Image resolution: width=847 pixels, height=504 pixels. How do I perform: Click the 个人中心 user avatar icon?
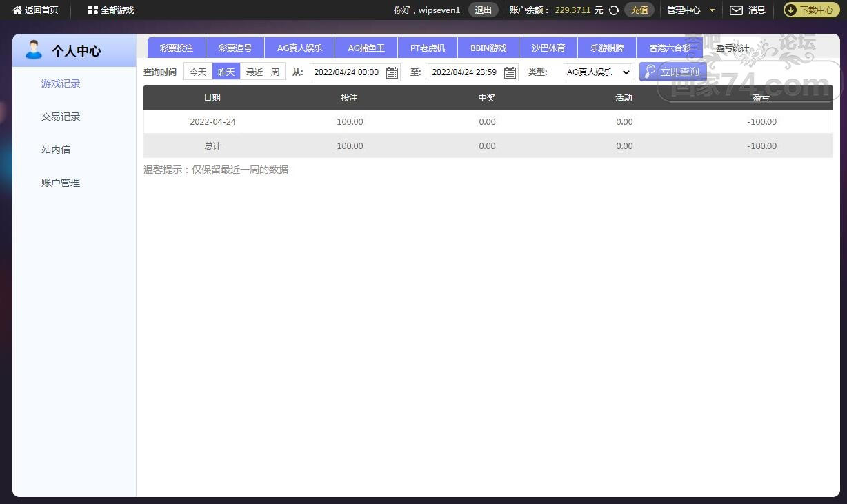(x=33, y=50)
